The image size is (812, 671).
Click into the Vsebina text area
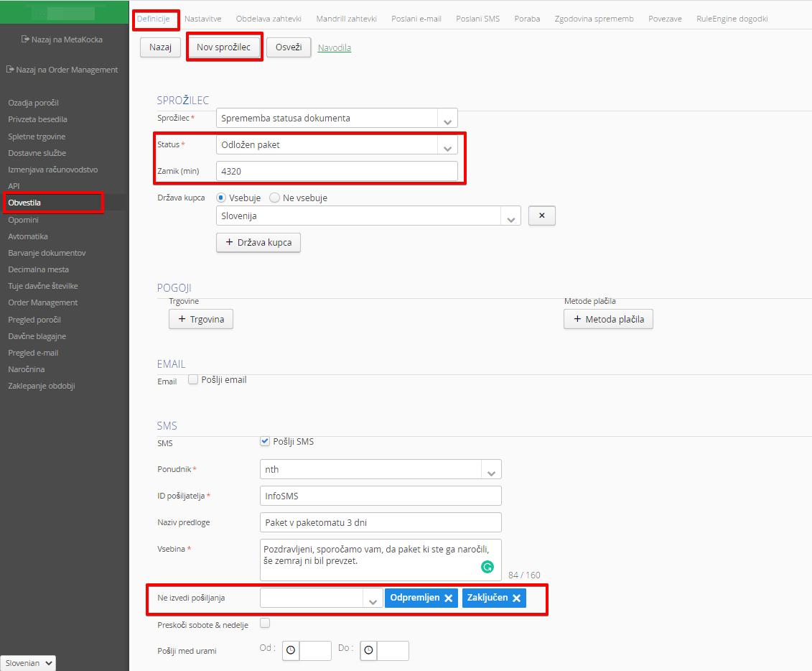(381, 560)
